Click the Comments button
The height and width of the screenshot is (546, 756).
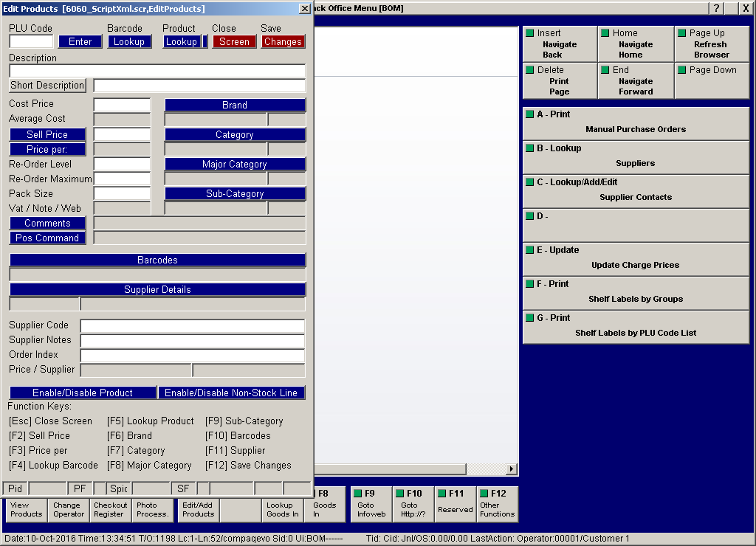point(48,223)
